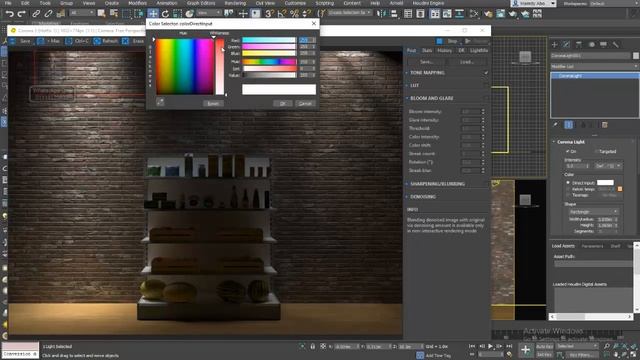640x360 pixels.
Task: Click the Hue slider in Color Selector
Action: tap(269, 62)
